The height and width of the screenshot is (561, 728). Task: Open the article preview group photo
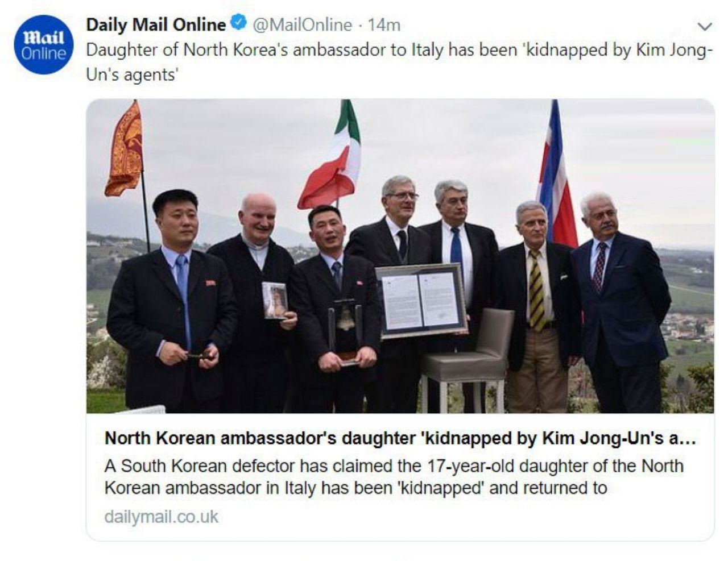pos(400,256)
